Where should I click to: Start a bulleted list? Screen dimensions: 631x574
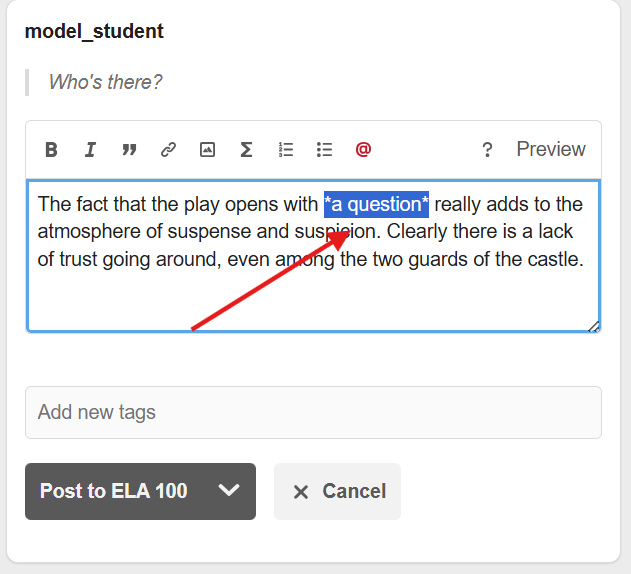point(324,150)
